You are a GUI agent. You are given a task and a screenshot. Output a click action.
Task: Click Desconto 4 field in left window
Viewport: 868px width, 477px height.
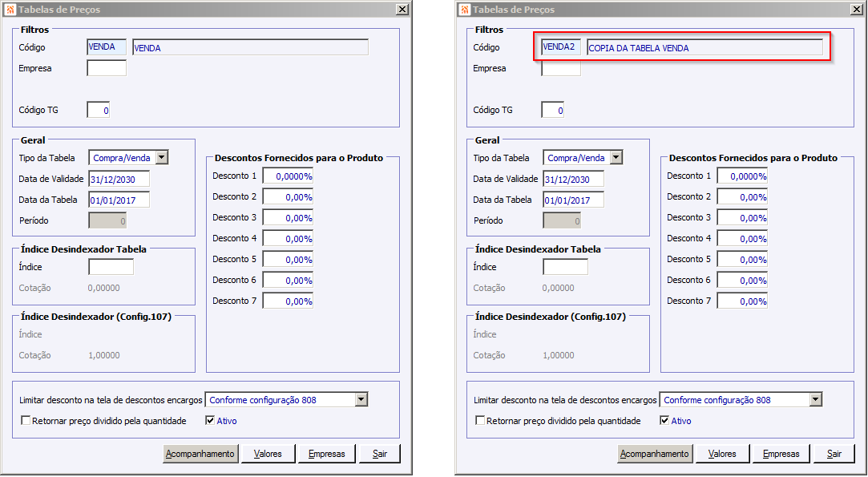(288, 239)
